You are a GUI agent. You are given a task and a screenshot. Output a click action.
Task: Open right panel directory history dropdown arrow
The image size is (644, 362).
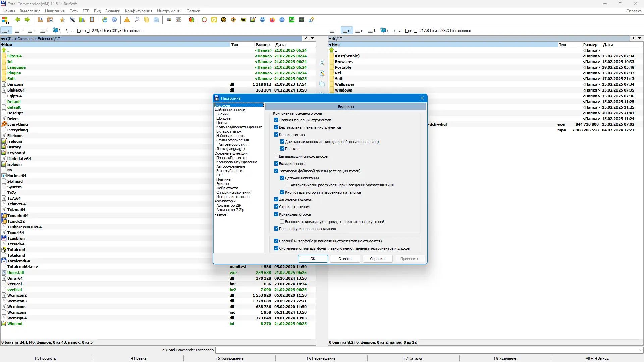tap(640, 38)
